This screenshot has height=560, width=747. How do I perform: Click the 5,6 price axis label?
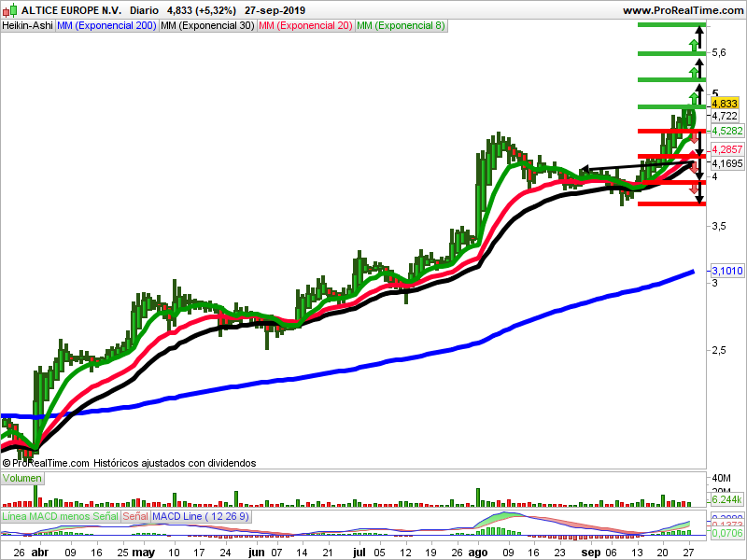[719, 52]
